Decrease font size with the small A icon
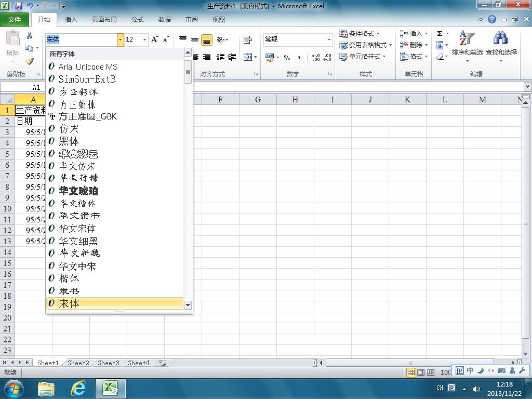This screenshot has height=399, width=532. pos(166,39)
